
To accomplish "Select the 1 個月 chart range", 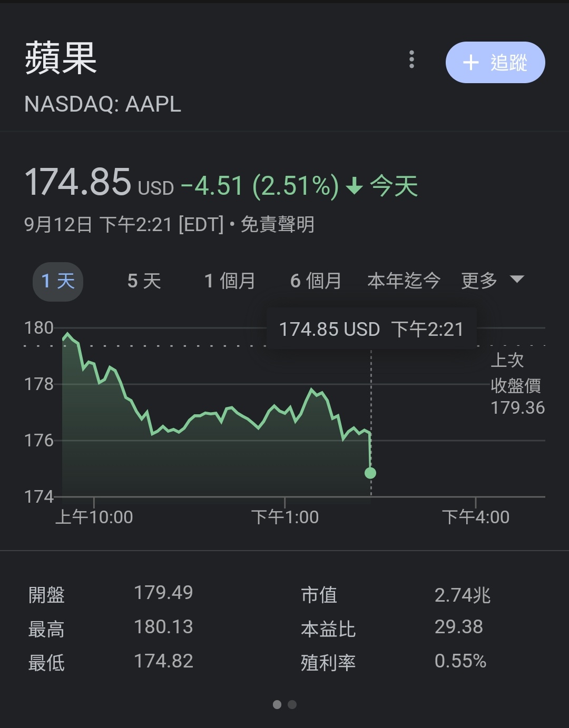I will tap(229, 281).
